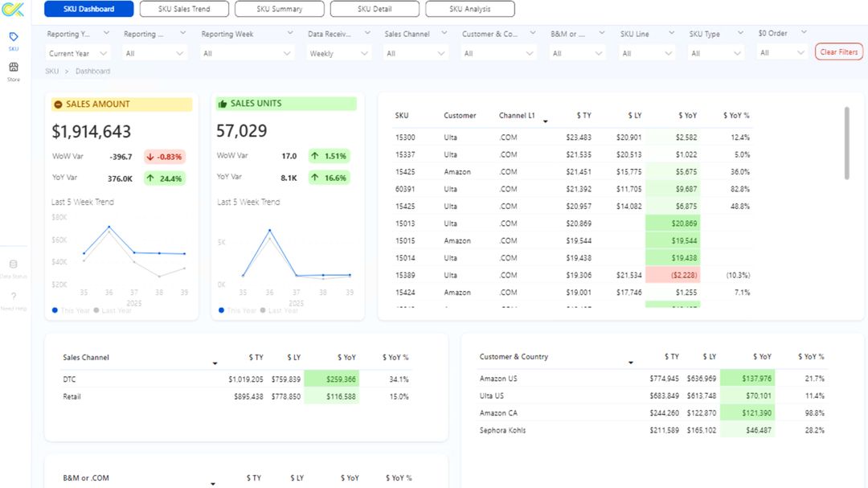Click the green up arrow beside 1.51%

[x=315, y=156]
